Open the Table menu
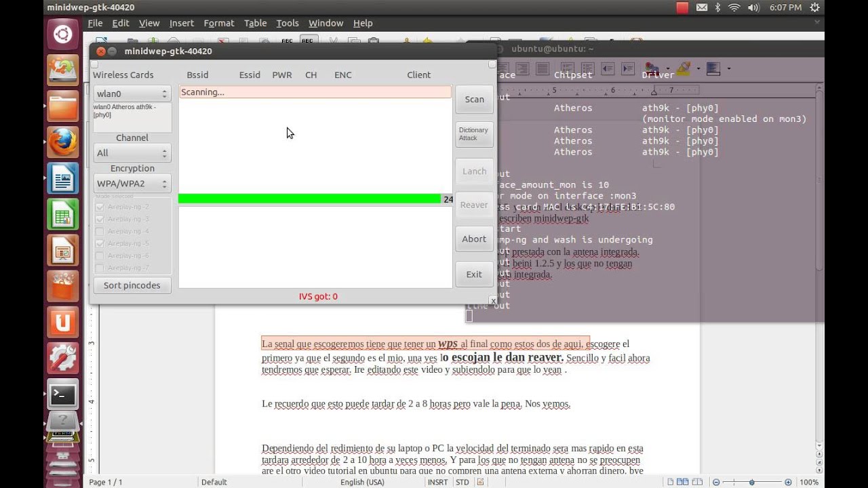 pyautogui.click(x=256, y=23)
